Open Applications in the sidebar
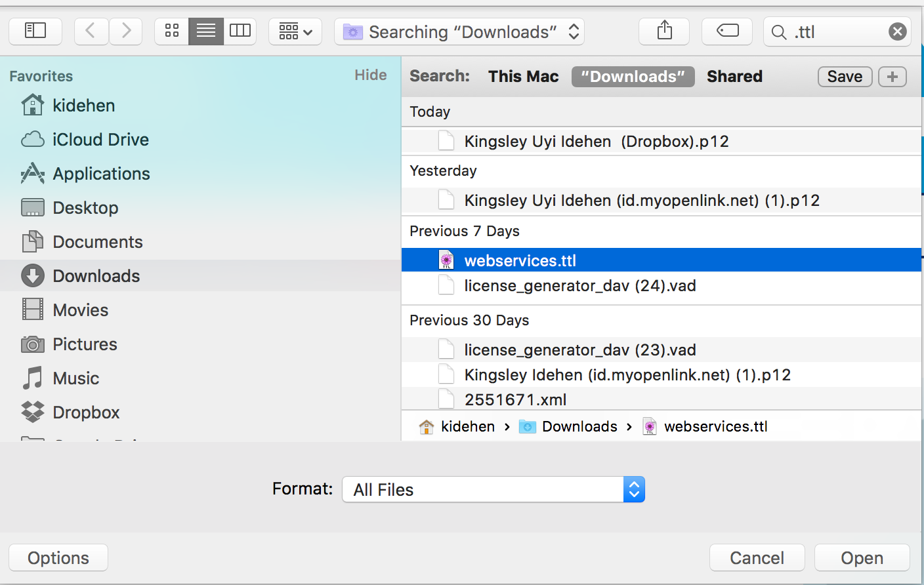The width and height of the screenshot is (924, 585). pyautogui.click(x=200, y=174)
